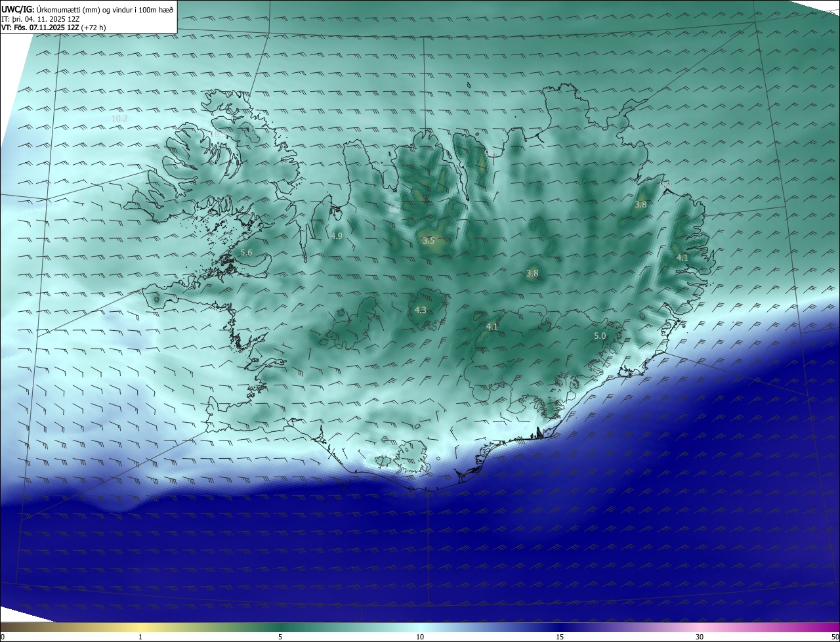Click the '0' tick on the color scale
This screenshot has height=642, width=840.
point(3,637)
